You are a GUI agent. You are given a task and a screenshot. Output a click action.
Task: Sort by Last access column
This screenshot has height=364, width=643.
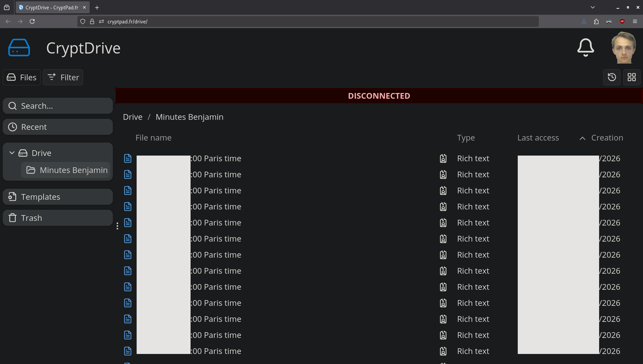538,138
